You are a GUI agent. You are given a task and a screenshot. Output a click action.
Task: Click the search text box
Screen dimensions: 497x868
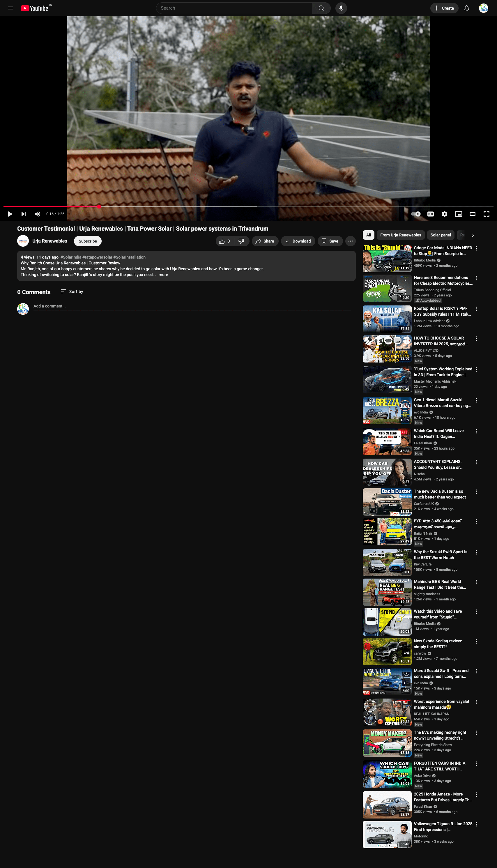point(234,8)
